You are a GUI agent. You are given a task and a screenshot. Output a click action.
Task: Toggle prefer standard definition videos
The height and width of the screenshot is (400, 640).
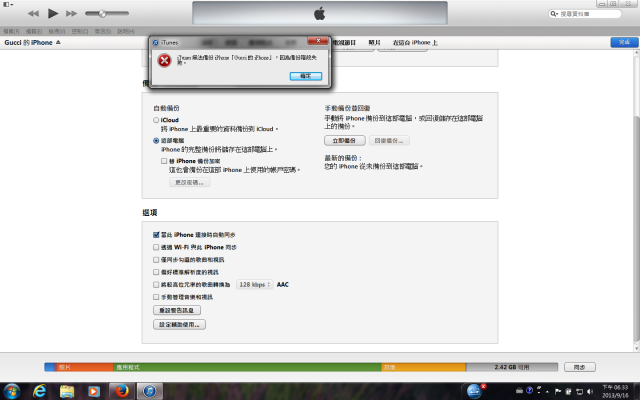click(156, 272)
